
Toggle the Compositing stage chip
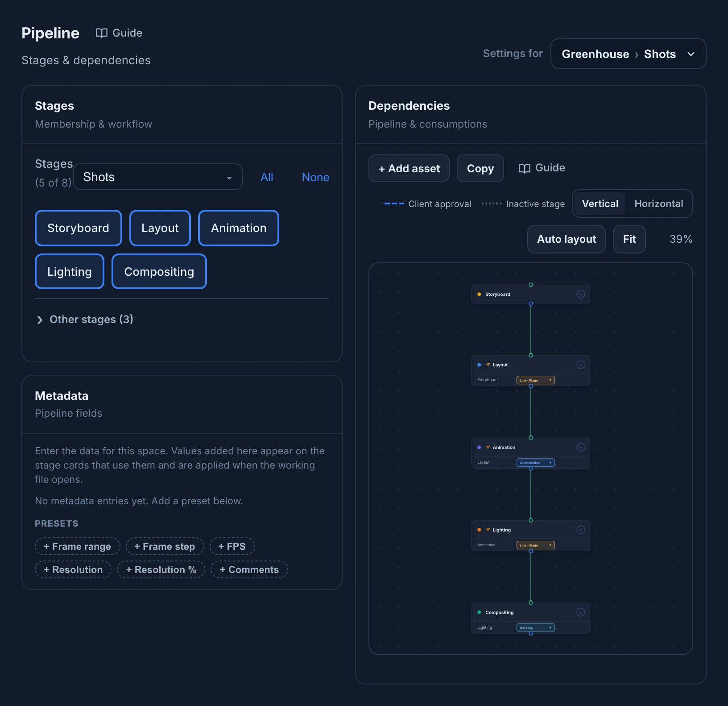click(159, 272)
